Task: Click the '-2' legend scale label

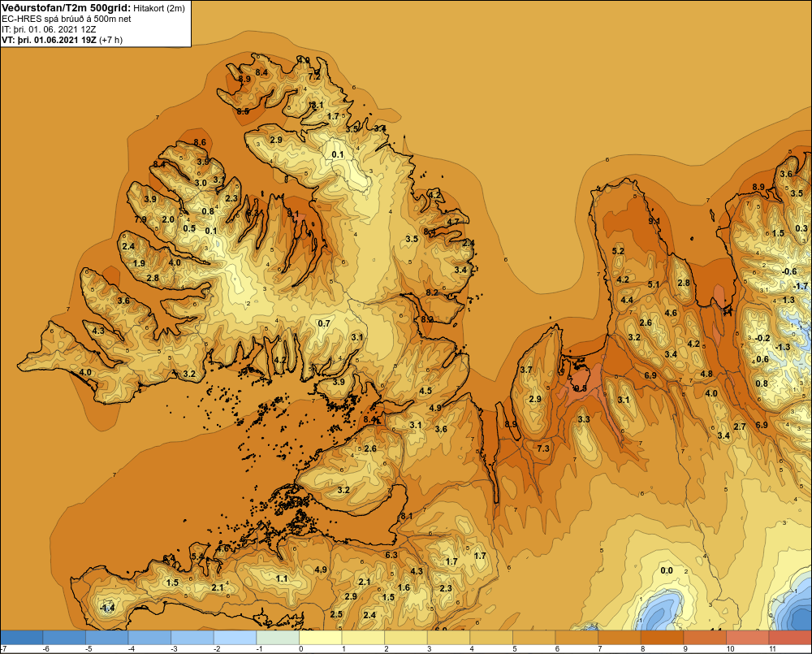Action: point(216,649)
